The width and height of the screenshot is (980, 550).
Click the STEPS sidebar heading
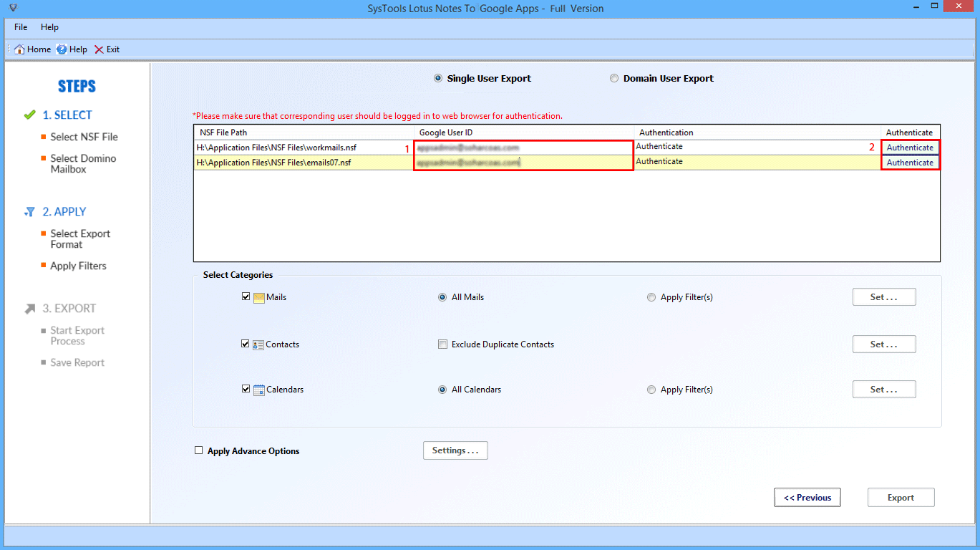[x=77, y=87]
